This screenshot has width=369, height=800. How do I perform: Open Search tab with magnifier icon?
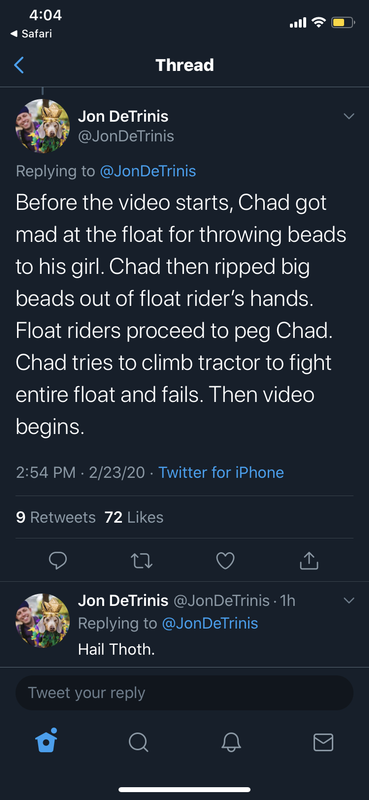tap(138, 742)
